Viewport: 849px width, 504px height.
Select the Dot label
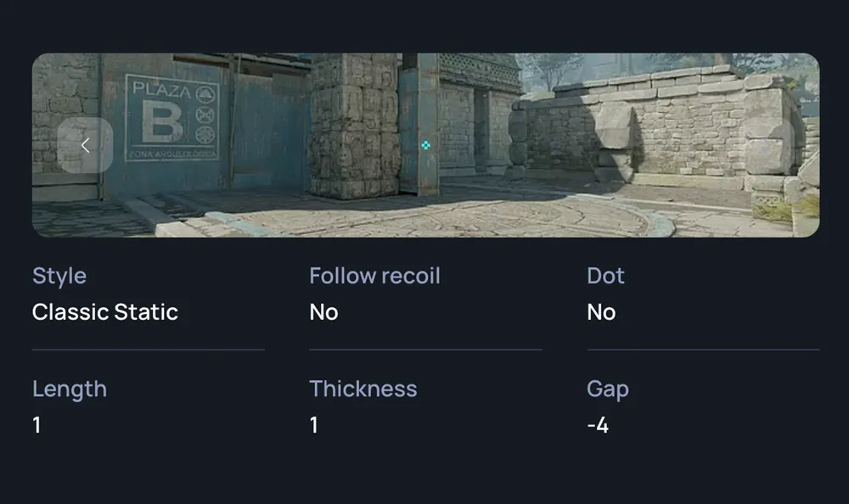coord(605,276)
